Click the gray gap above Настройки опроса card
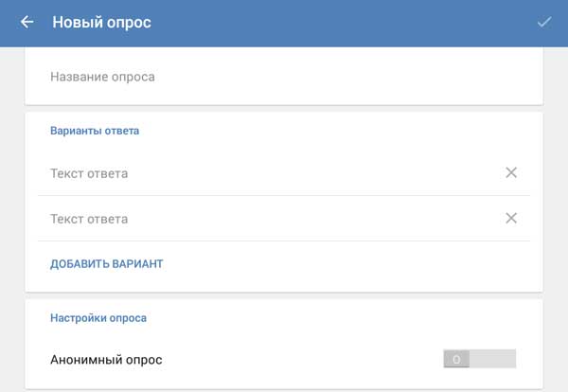This screenshot has height=392, width=568. point(284,295)
